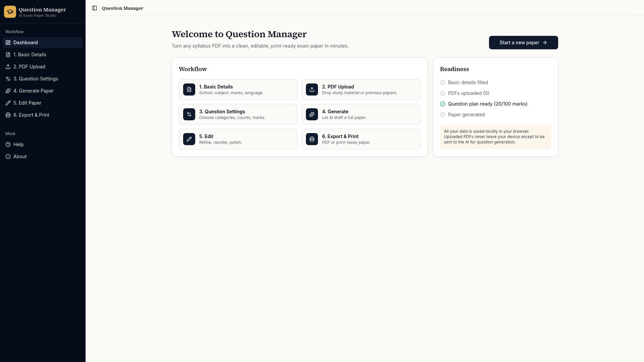Viewport: 644px width, 362px height.
Task: Open 4. Generate Paper sidebar item
Action: tap(43, 91)
